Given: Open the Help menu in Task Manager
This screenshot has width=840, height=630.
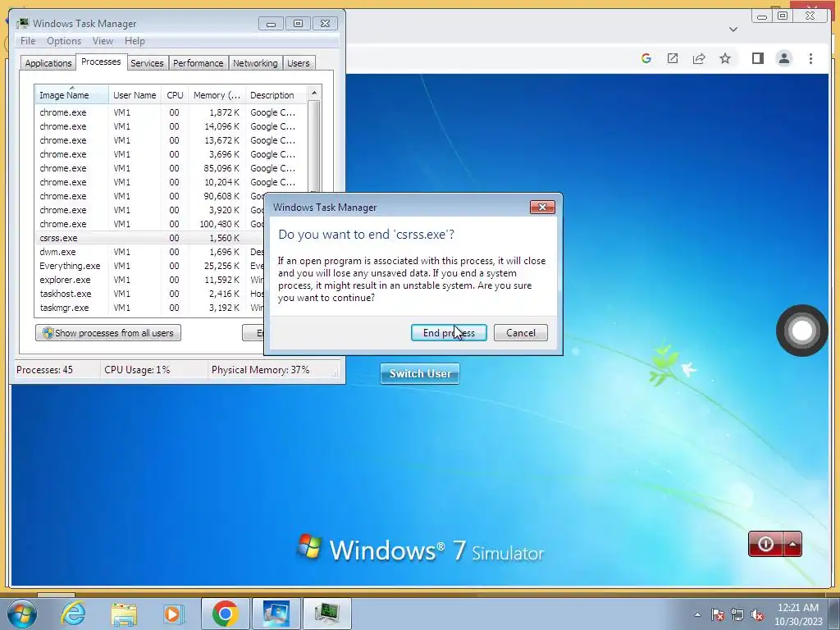Looking at the screenshot, I should click(135, 41).
